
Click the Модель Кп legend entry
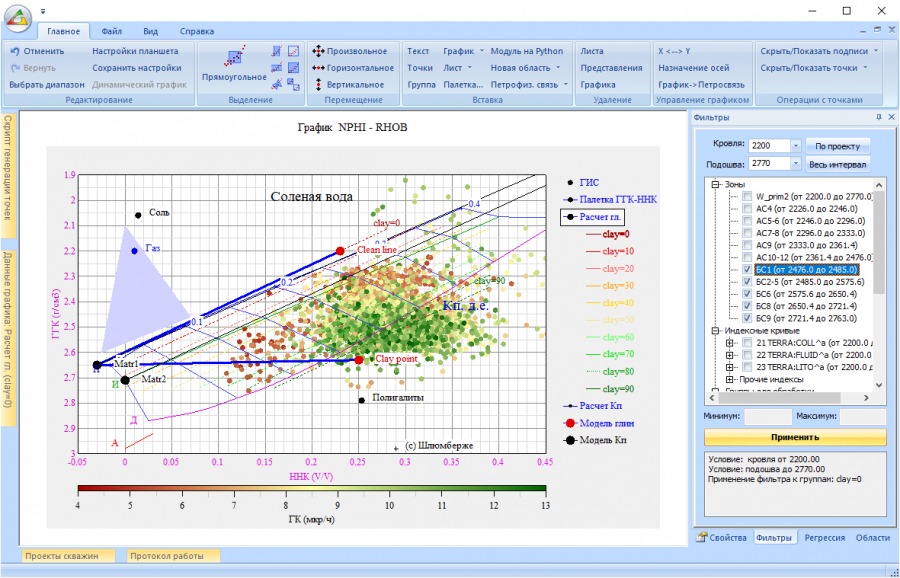595,440
